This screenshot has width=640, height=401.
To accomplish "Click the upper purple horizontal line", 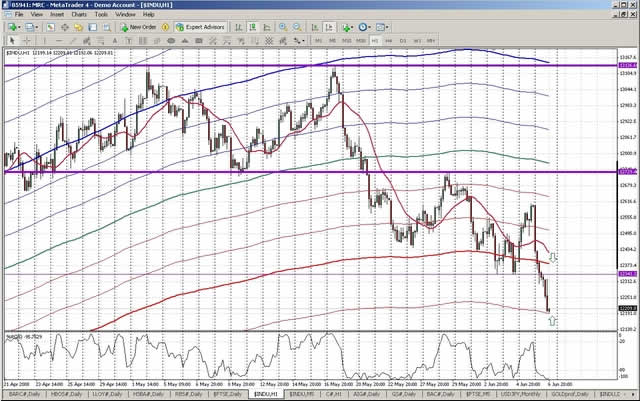I will (x=300, y=66).
